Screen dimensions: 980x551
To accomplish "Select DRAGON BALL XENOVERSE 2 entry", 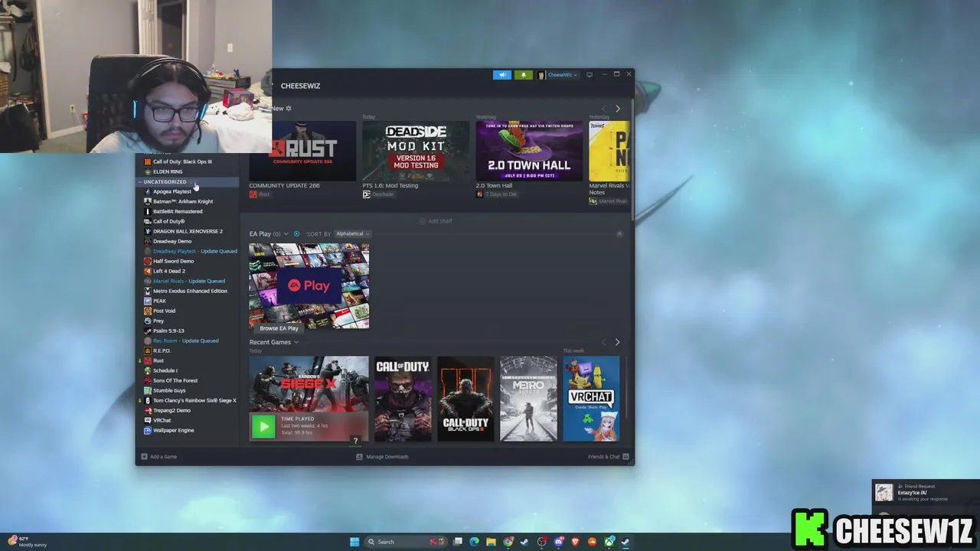I will [188, 231].
